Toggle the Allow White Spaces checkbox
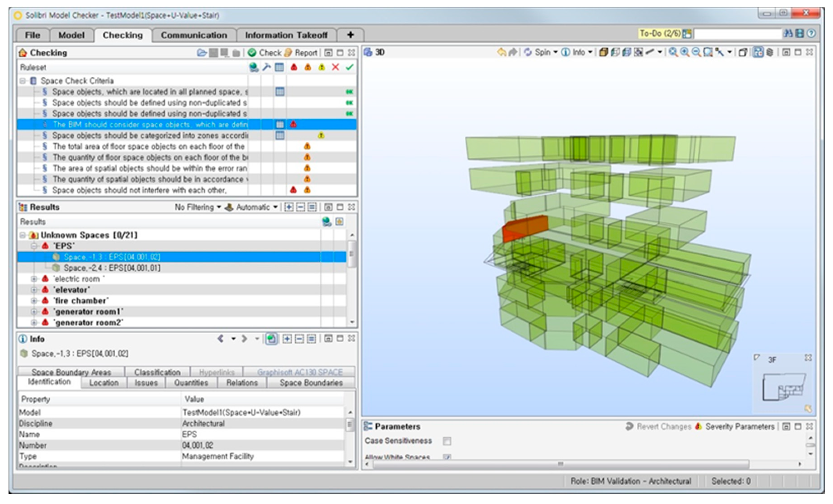Screen dimensions: 833x504 tap(447, 457)
